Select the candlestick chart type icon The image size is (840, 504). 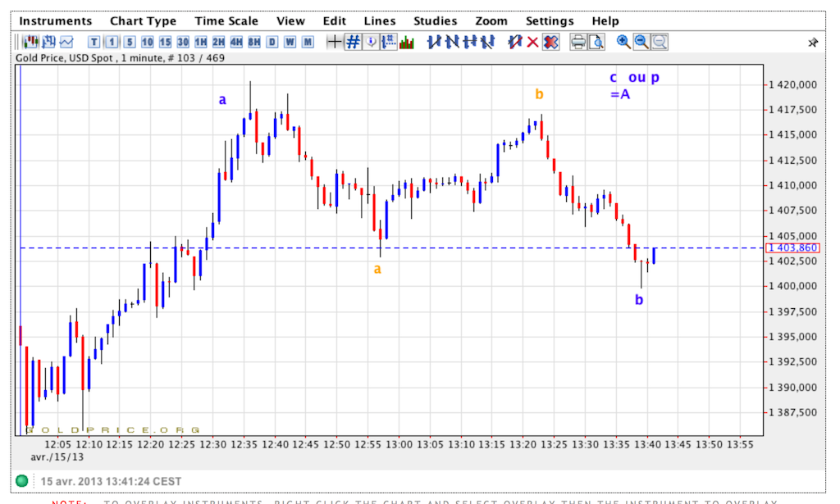tap(30, 42)
